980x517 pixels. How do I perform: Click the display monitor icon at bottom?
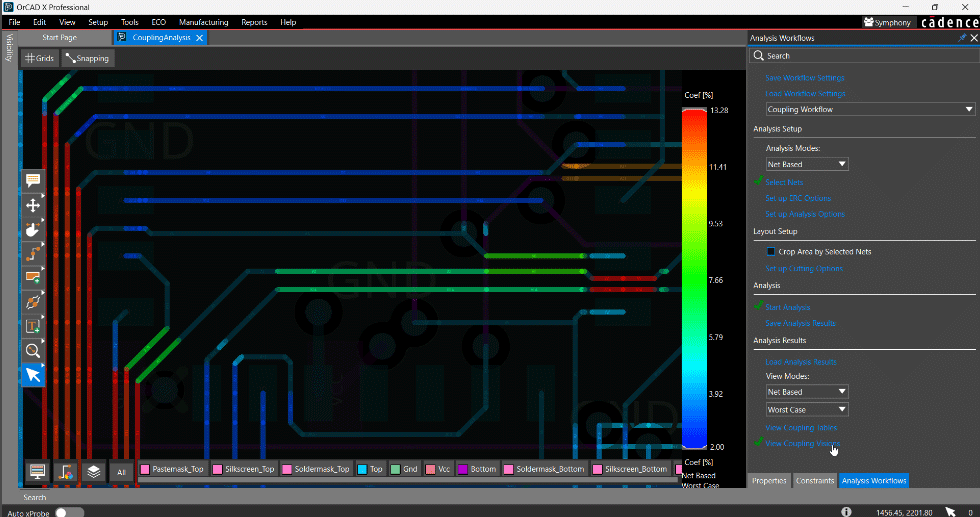tap(38, 470)
